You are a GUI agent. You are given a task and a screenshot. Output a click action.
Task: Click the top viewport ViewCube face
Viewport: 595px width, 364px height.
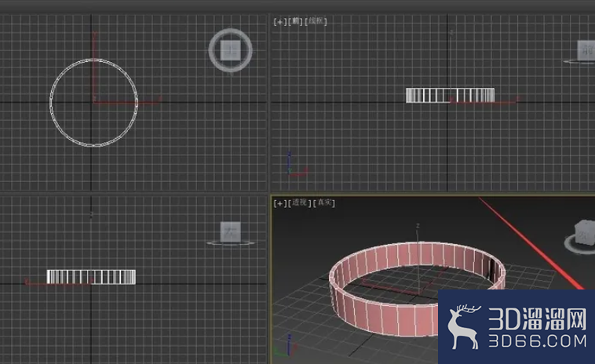click(x=231, y=50)
